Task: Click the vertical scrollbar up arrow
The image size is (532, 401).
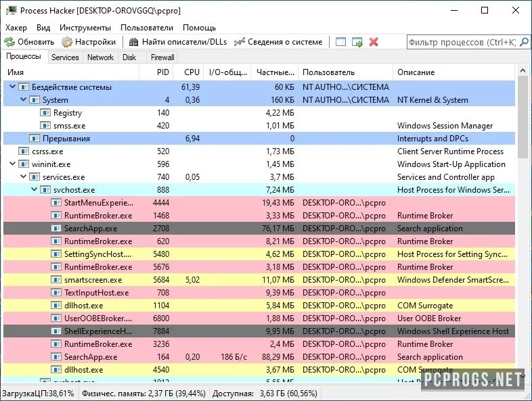Action: click(523, 70)
